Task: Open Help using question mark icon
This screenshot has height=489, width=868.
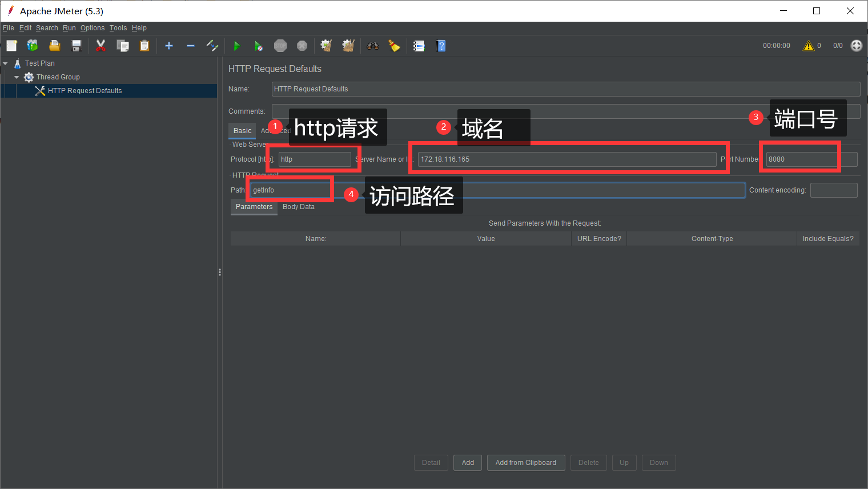Action: [441, 46]
